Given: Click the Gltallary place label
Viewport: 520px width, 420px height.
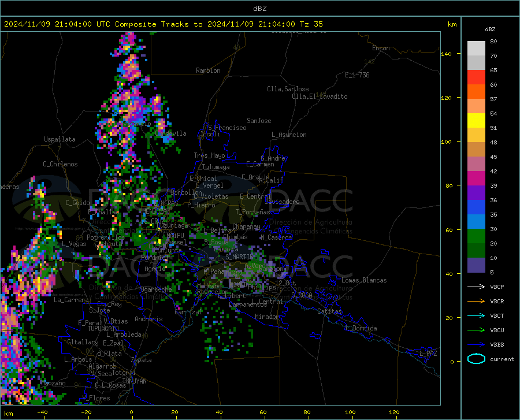Looking at the screenshot, I should point(83,342).
